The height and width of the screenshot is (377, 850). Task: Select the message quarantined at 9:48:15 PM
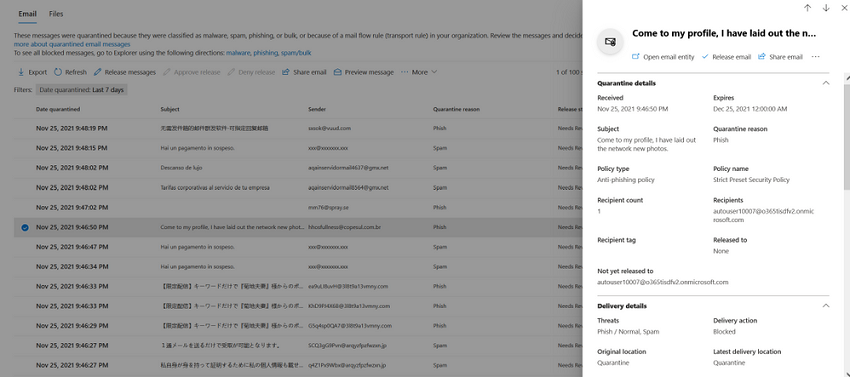298,148
